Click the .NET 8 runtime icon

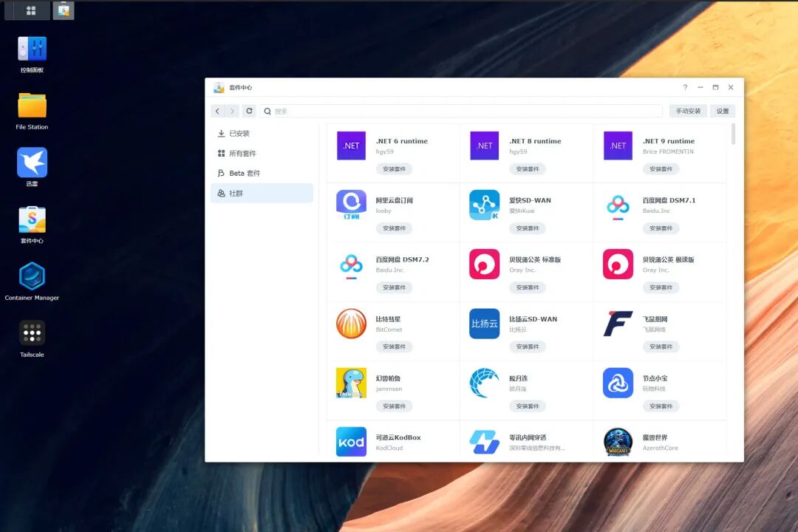tap(485, 146)
